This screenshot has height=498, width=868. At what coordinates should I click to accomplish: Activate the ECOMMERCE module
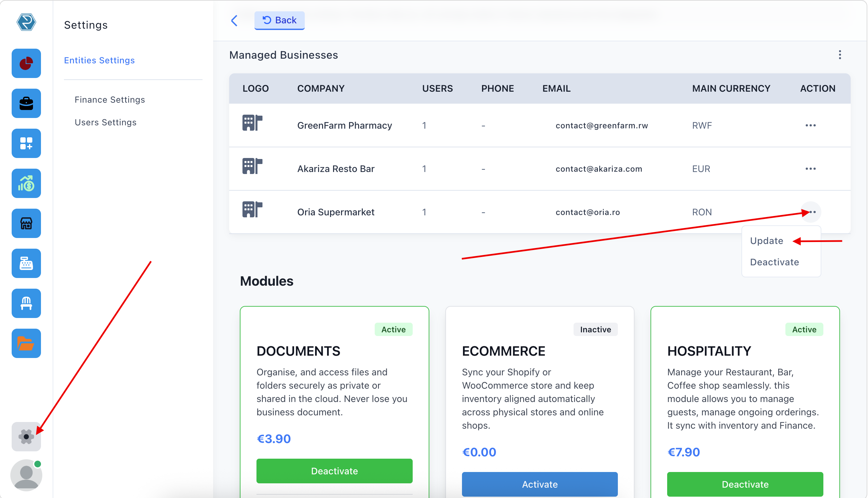pyautogui.click(x=540, y=484)
